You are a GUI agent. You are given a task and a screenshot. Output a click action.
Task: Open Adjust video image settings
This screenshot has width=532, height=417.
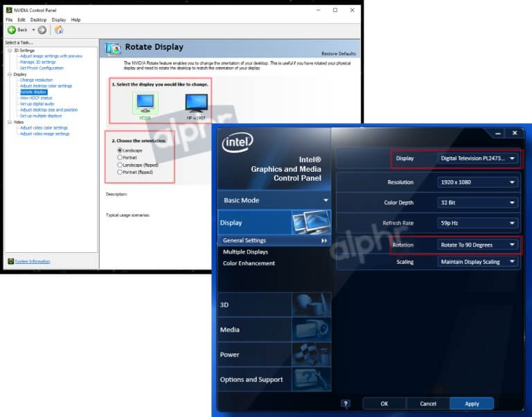click(44, 134)
